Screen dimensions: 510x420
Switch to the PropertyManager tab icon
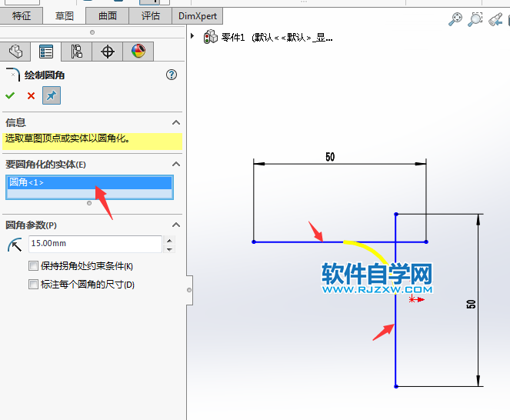tap(46, 52)
